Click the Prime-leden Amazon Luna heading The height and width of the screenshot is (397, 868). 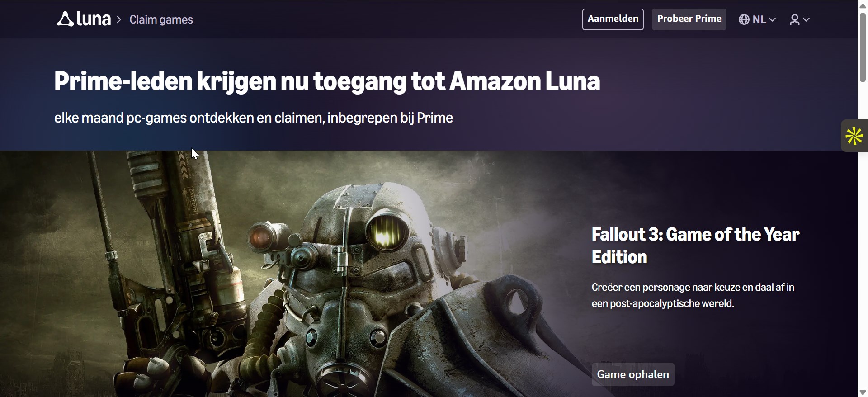(x=327, y=81)
